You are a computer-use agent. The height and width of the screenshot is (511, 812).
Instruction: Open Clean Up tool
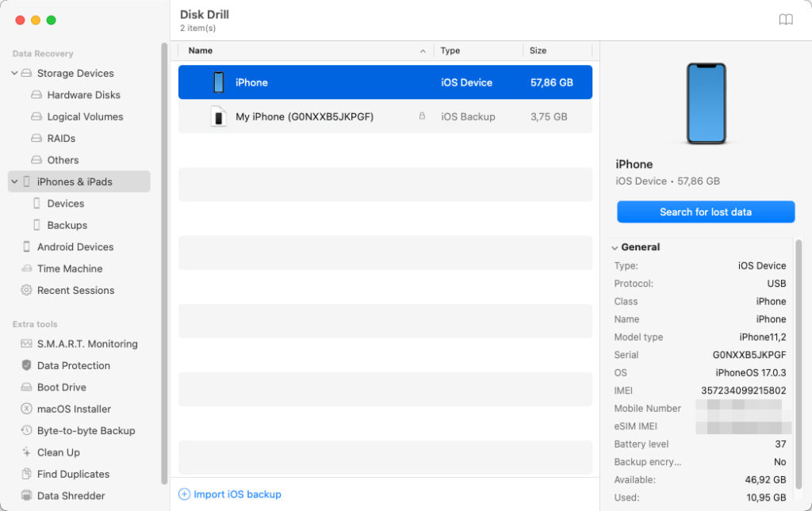pos(59,452)
